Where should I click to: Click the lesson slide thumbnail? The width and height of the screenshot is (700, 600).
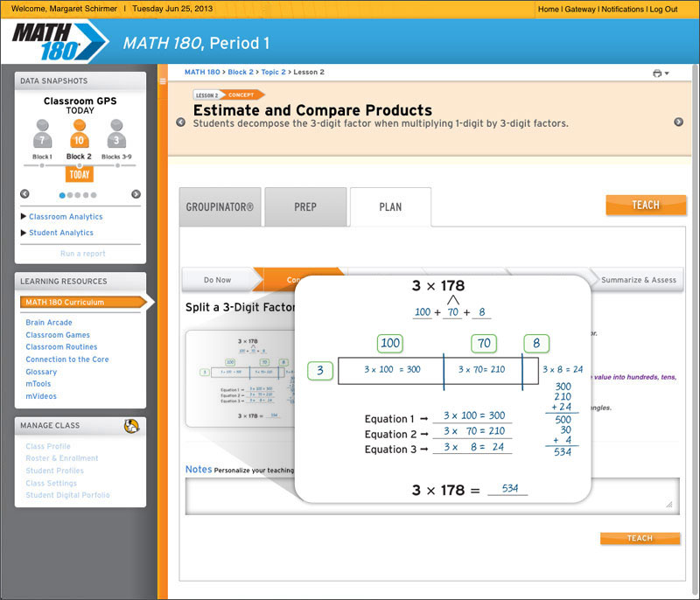click(x=241, y=379)
